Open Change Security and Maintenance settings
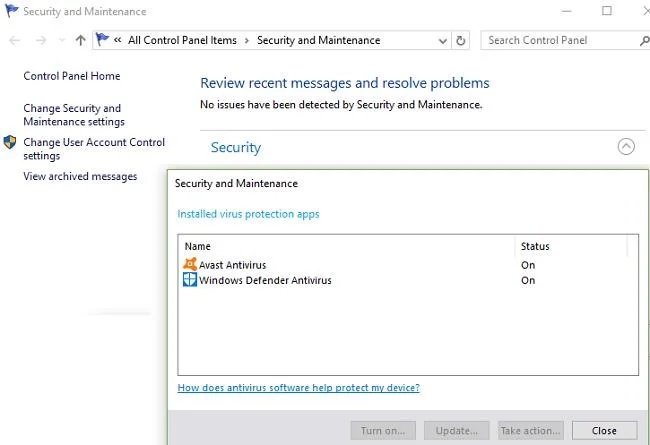650x445 pixels. [74, 115]
